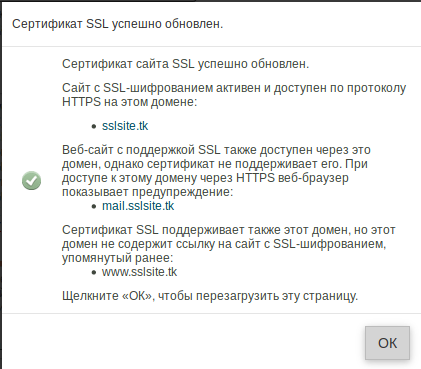
Task: Click the words 'HTTPS веб-браузер' in the warning paragraph
Action: point(292,178)
